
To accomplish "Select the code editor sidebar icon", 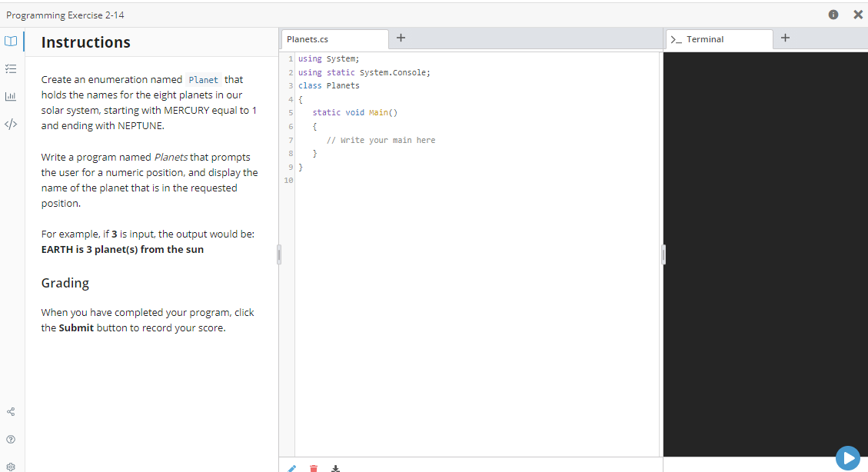I will click(11, 123).
